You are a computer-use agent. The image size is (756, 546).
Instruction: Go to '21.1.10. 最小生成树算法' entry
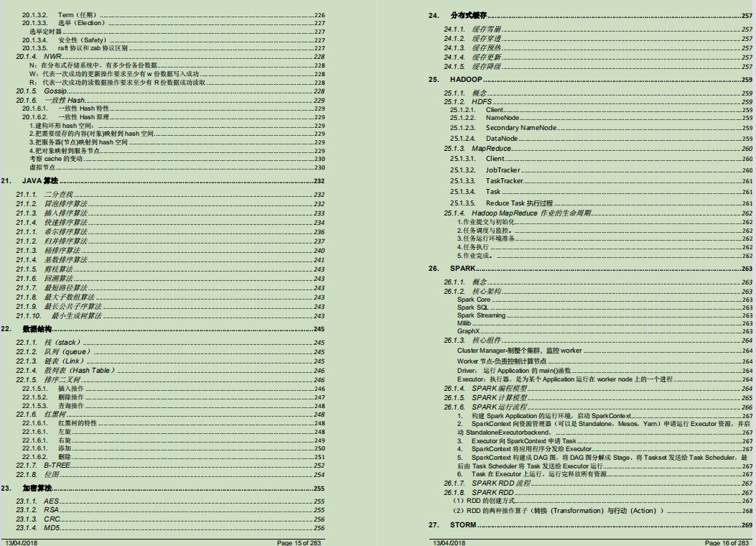170,316
